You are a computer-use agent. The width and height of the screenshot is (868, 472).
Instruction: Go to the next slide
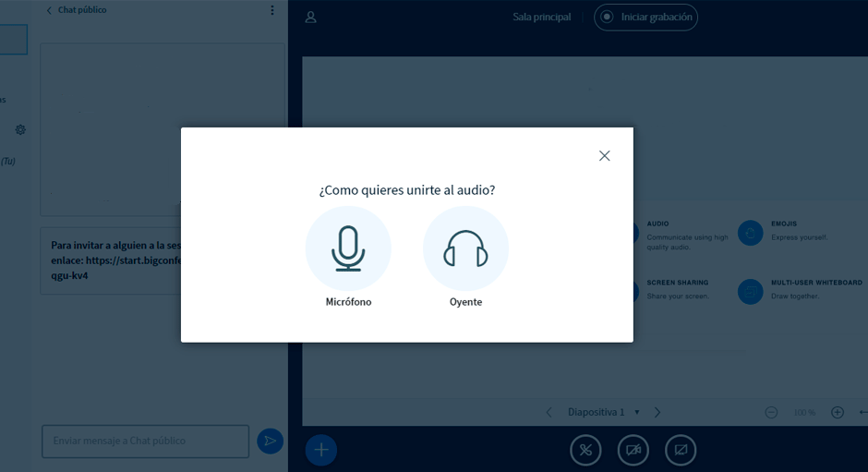click(657, 412)
